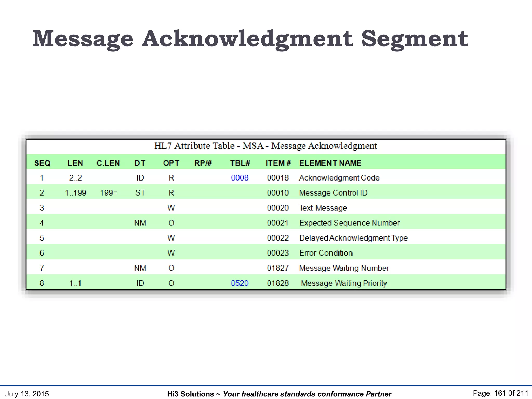Open the 0520 table link

pyautogui.click(x=240, y=283)
